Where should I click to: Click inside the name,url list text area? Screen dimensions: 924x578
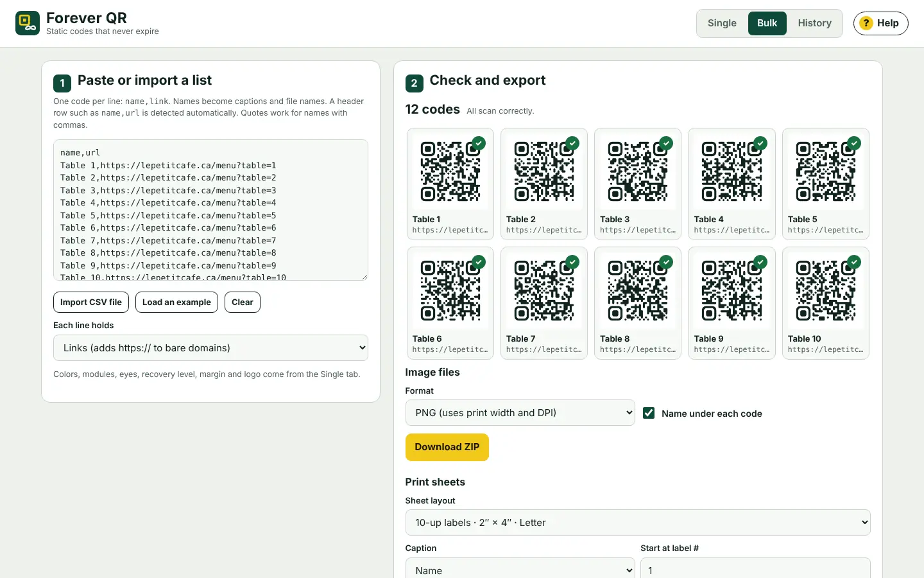pyautogui.click(x=210, y=210)
